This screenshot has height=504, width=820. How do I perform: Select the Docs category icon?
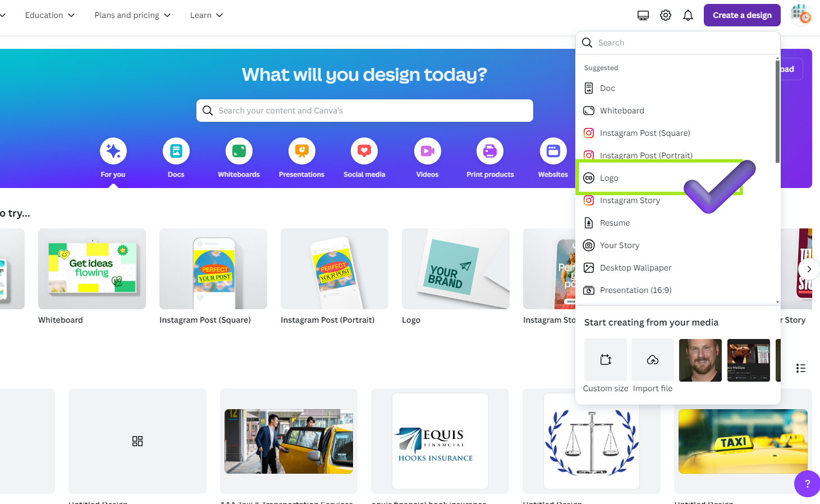pyautogui.click(x=176, y=151)
